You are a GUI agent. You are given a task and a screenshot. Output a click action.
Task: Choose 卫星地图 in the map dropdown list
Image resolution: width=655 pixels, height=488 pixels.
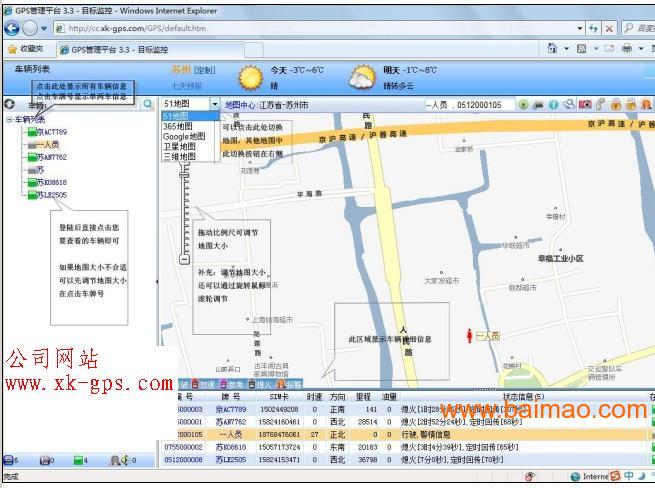(179, 147)
